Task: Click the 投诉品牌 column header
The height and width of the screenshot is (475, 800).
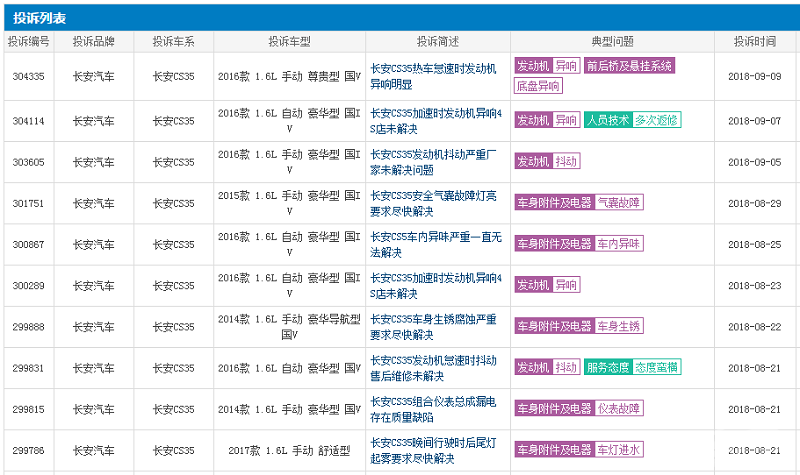Action: coord(93,42)
